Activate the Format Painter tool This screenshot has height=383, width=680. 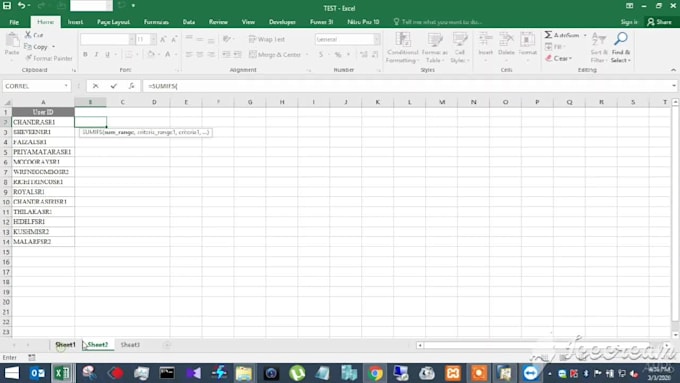[49, 58]
